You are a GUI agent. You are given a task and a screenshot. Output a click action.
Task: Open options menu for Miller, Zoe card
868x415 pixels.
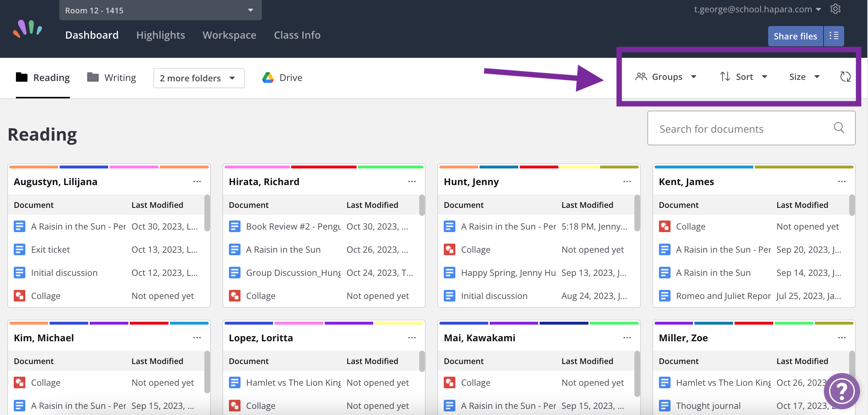(x=842, y=338)
